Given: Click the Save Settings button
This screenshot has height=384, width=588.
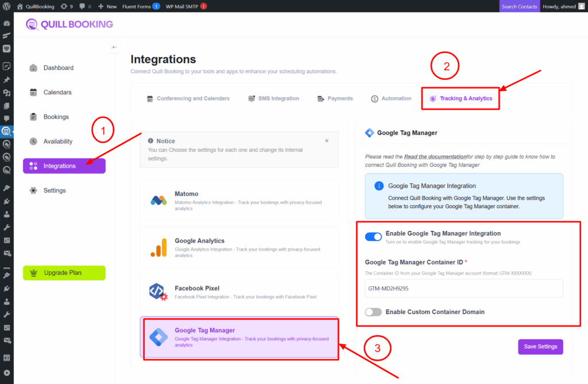Looking at the screenshot, I should [x=540, y=347].
